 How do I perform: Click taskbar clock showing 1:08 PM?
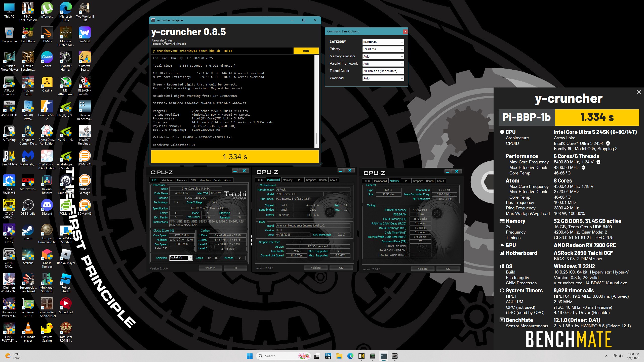633,356
